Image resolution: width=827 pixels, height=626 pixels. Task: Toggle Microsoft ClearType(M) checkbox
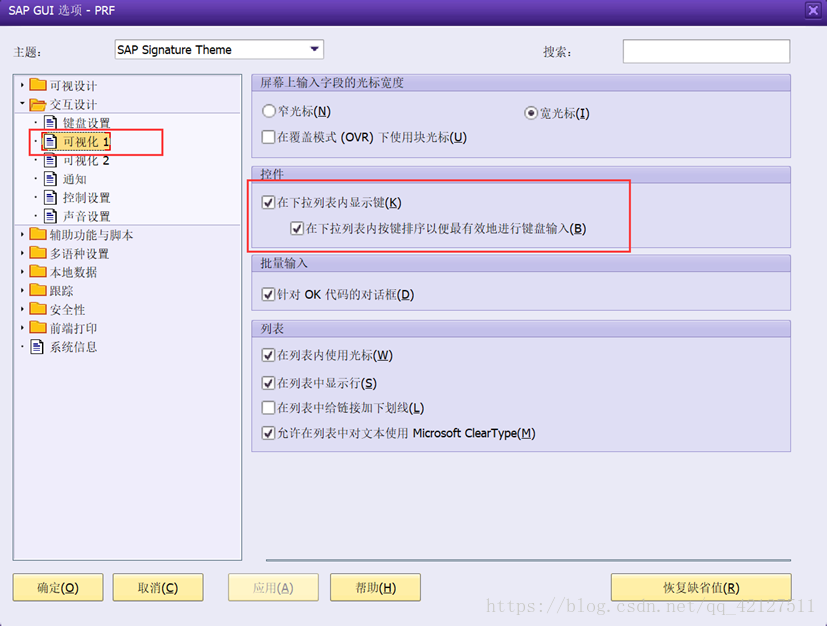tap(268, 433)
